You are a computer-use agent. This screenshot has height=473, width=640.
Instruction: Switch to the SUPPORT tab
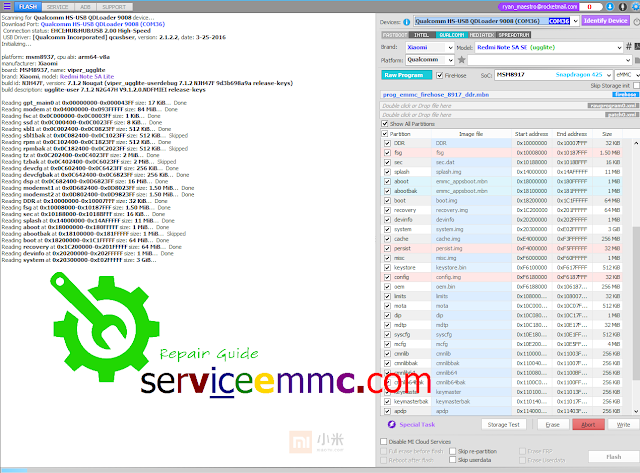[x=114, y=7]
